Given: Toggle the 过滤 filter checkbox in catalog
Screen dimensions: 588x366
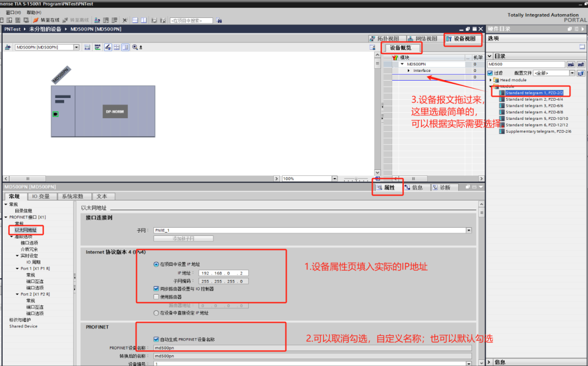Looking at the screenshot, I should (x=490, y=73).
